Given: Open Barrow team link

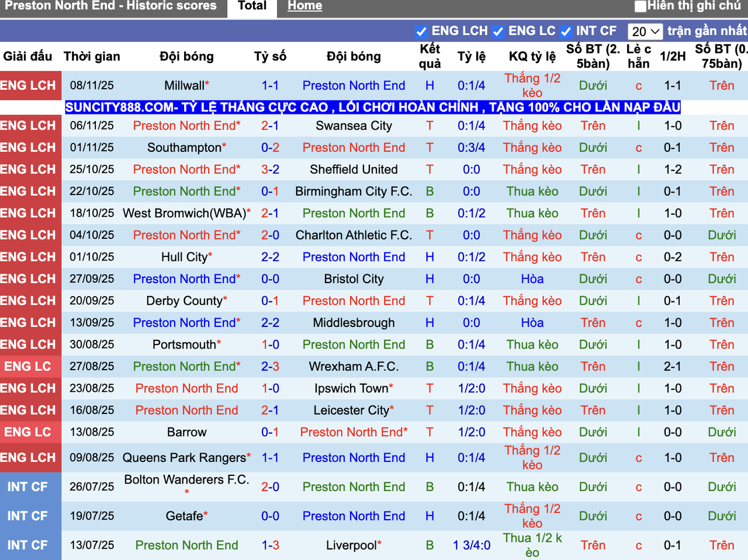Looking at the screenshot, I should point(186,432).
